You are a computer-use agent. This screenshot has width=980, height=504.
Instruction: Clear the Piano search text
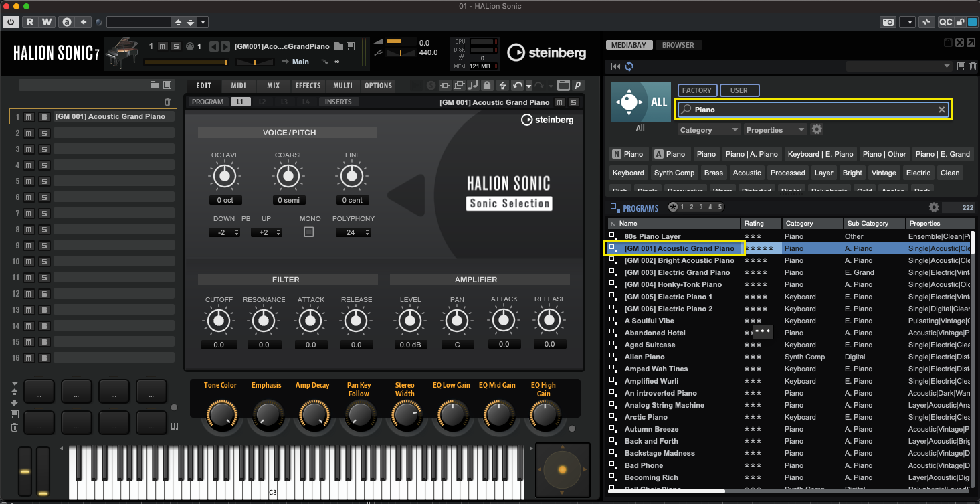pyautogui.click(x=941, y=110)
